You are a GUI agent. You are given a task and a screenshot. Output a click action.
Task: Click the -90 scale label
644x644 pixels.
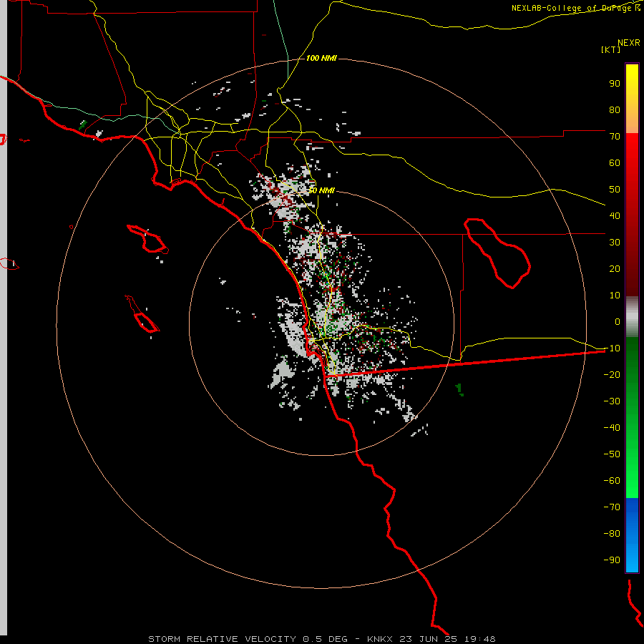[x=612, y=560]
